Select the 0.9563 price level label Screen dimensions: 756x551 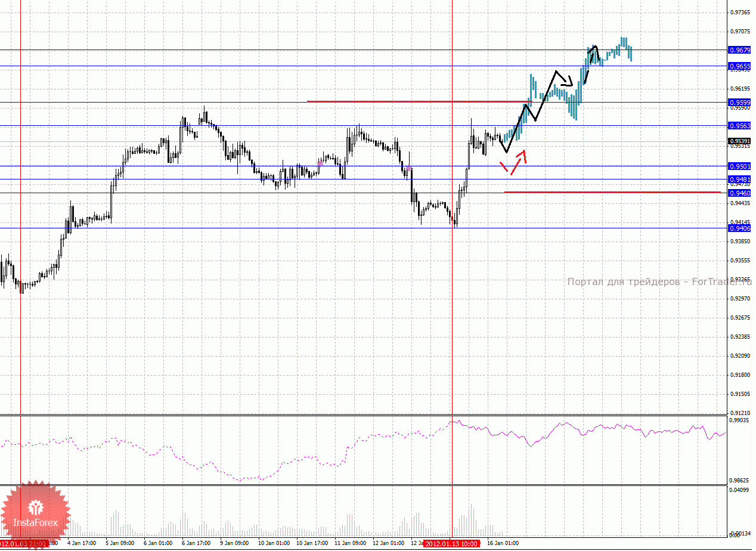point(739,126)
